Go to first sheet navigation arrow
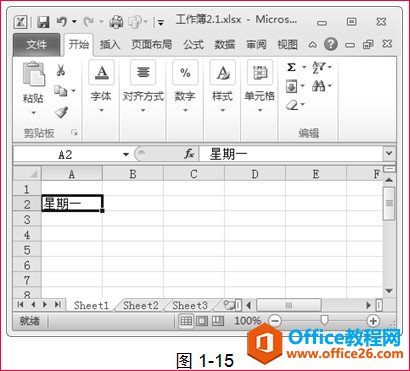Image resolution: width=410 pixels, height=371 pixels. [20, 304]
